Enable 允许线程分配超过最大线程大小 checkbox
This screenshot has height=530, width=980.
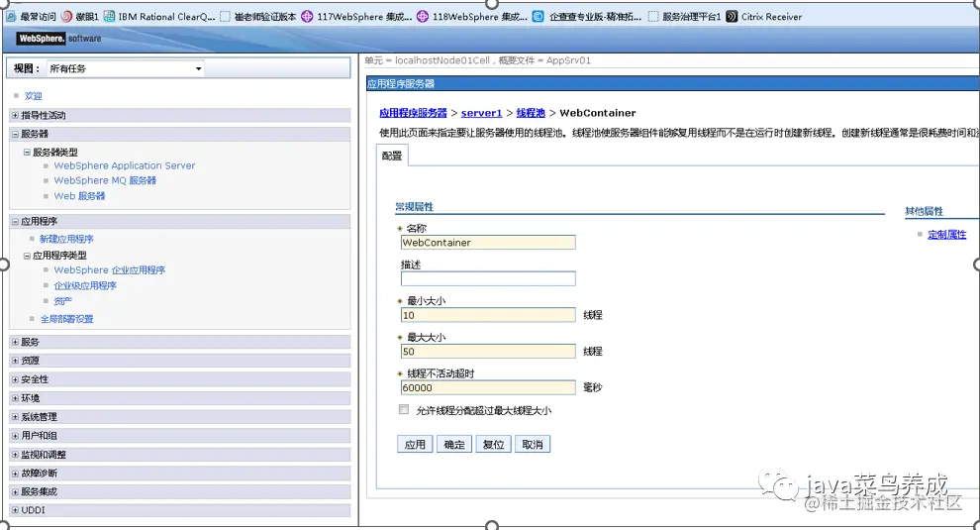pyautogui.click(x=404, y=410)
